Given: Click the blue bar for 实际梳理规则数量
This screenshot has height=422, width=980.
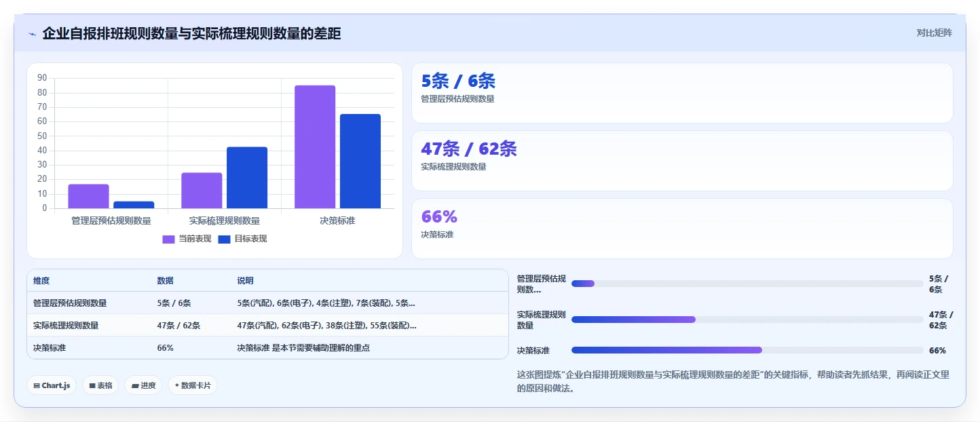Looking at the screenshot, I should tap(247, 178).
